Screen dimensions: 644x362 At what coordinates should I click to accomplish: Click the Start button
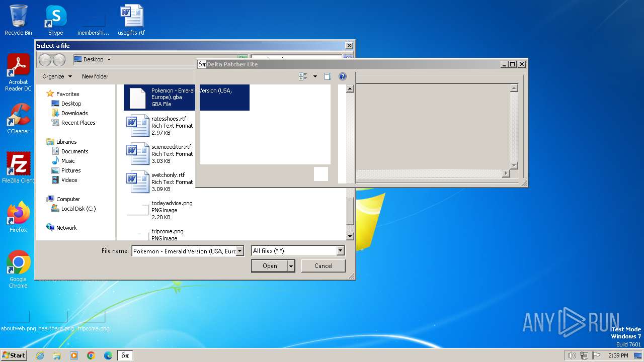[x=14, y=355]
